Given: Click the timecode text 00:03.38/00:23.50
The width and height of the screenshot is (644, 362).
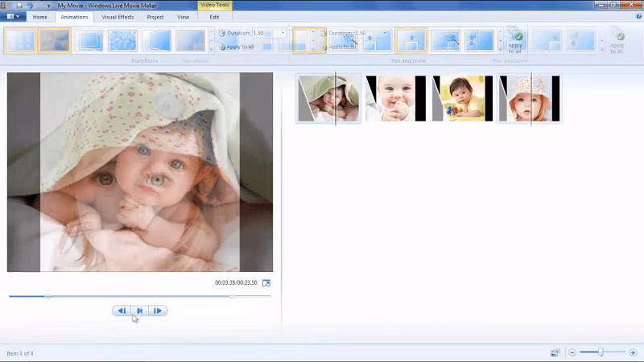Looking at the screenshot, I should [236, 283].
